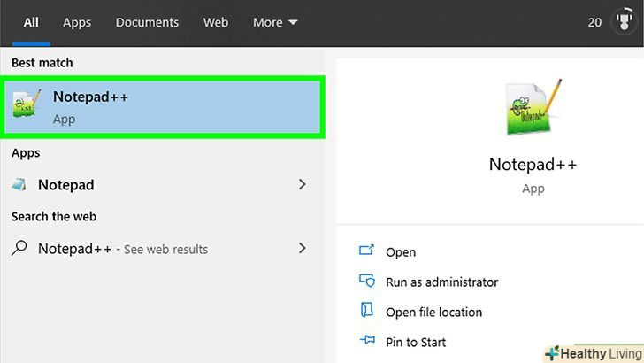Expand the Notepad++ web results chevron

303,249
